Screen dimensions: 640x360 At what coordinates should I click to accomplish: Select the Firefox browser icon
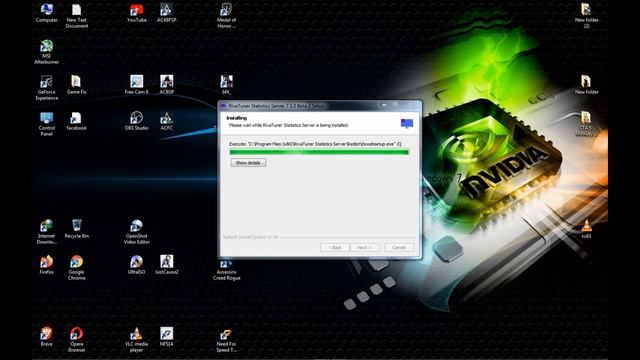click(x=46, y=265)
